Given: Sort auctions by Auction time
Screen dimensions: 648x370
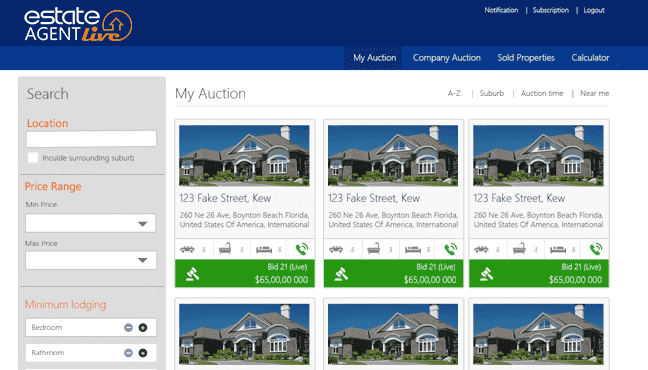Looking at the screenshot, I should 542,93.
